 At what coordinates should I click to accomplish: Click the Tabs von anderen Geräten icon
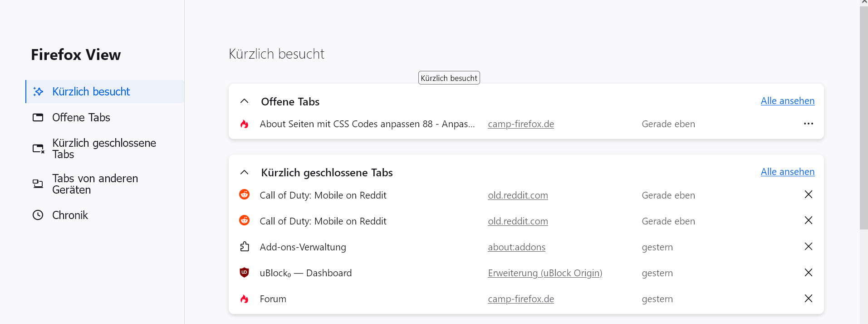pyautogui.click(x=38, y=184)
